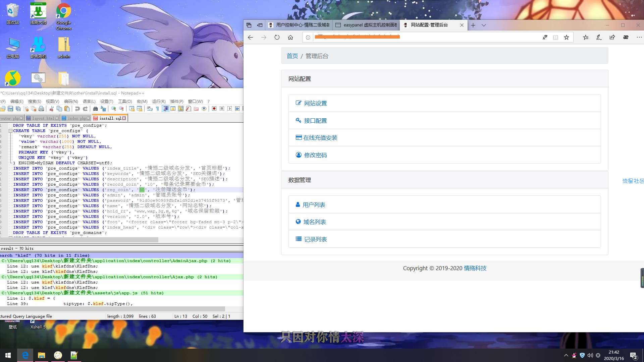Click the Read aloud icon in address bar
Viewport: 644px width, 362px height.
[545, 37]
